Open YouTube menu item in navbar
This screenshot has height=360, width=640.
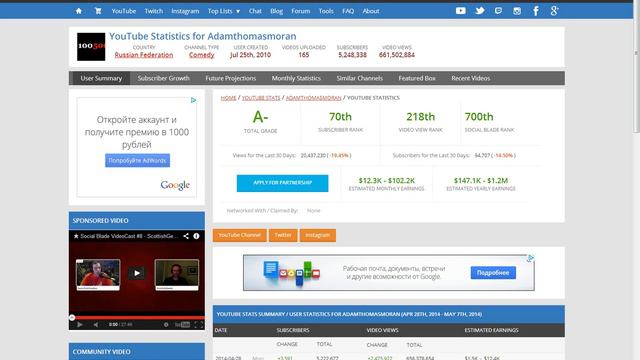point(124,11)
